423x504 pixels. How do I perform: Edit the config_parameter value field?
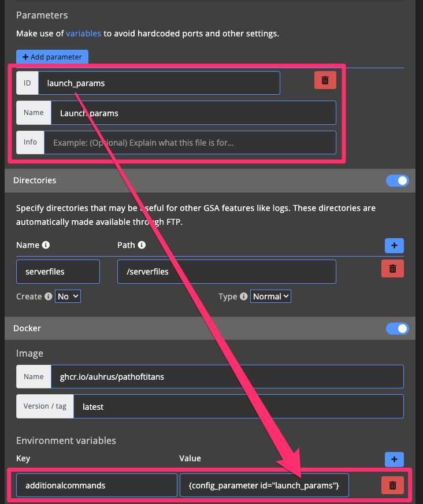pos(264,485)
